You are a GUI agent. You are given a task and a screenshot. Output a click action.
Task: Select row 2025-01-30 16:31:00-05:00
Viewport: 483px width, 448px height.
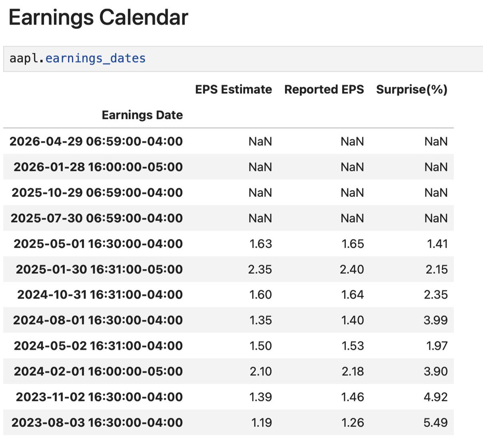click(228, 269)
